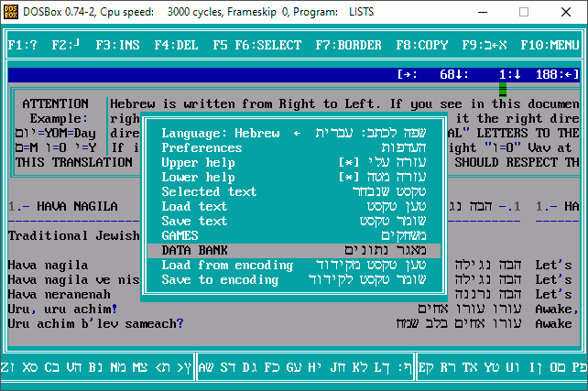This screenshot has height=391, width=588.
Task: Click the J key mapping in keyboard bar
Action: pos(338,367)
